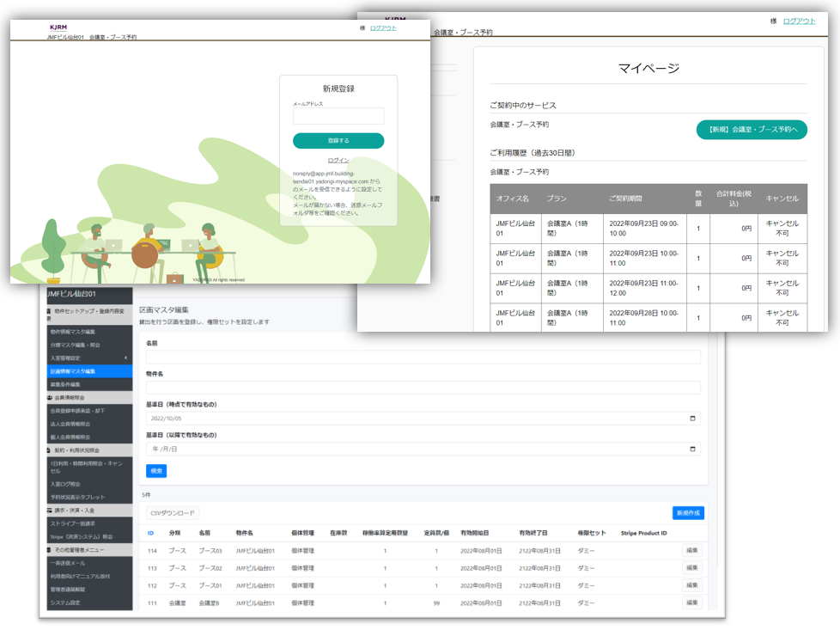Open システム設定 sidebar item

[x=89, y=602]
